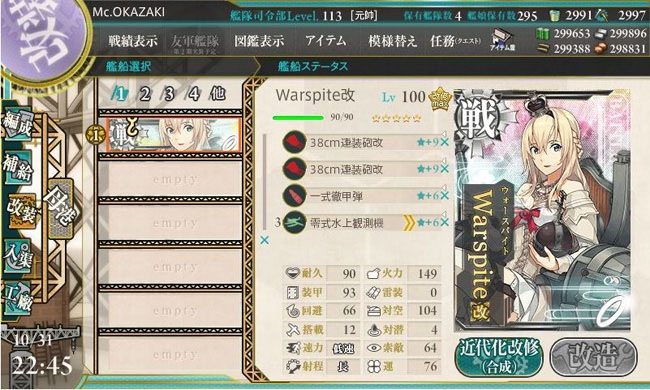Click the 近代化改修 (合成) button
The width and height of the screenshot is (650, 390).
(x=499, y=357)
